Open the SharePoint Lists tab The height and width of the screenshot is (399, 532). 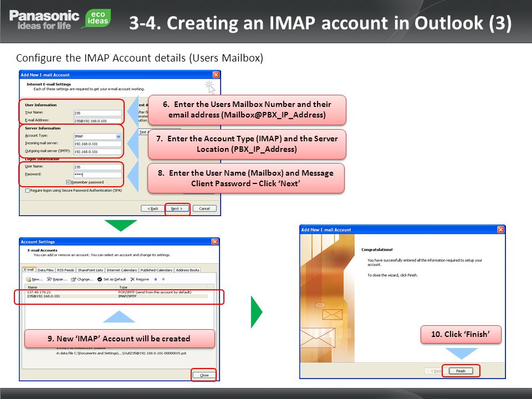pyautogui.click(x=90, y=270)
